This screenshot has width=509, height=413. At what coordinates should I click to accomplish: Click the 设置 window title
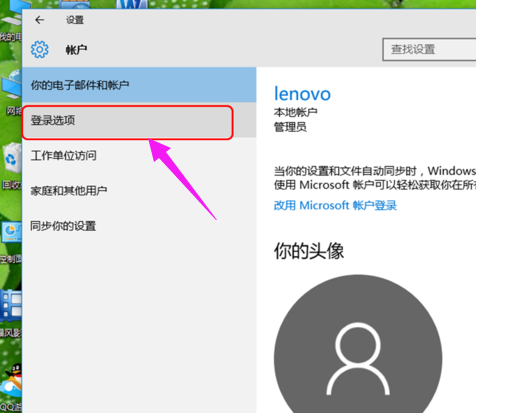coord(75,20)
